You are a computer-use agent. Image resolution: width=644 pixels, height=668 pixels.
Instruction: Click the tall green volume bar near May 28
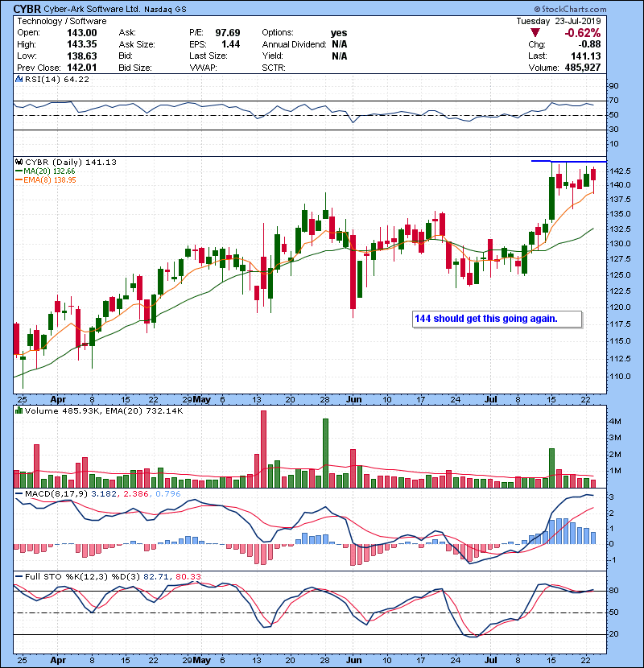pyautogui.click(x=326, y=453)
